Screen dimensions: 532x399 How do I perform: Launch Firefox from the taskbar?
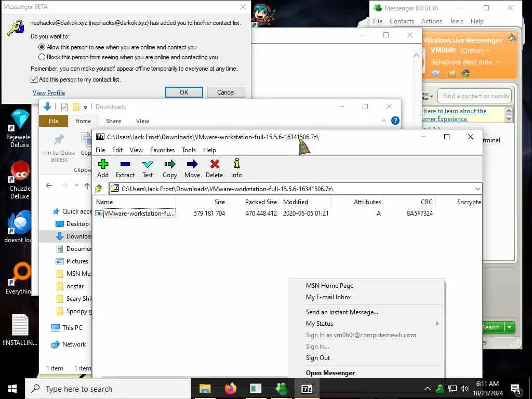[230, 389]
